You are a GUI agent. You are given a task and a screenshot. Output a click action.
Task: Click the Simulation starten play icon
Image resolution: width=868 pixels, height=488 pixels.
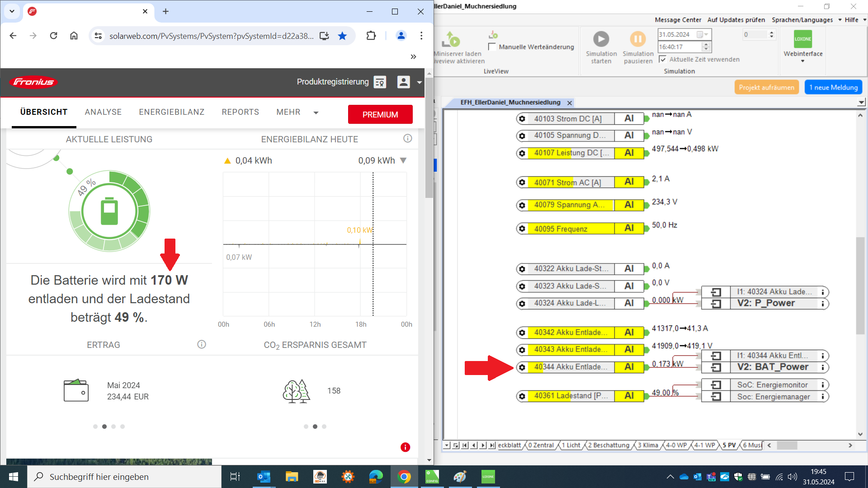pos(601,39)
